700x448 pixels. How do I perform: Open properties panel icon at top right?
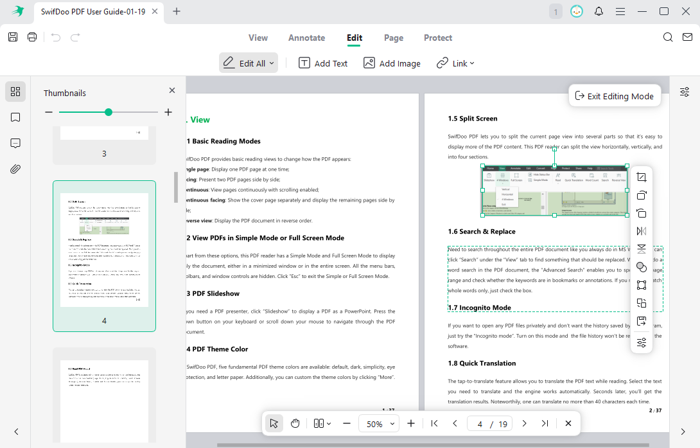[684, 92]
